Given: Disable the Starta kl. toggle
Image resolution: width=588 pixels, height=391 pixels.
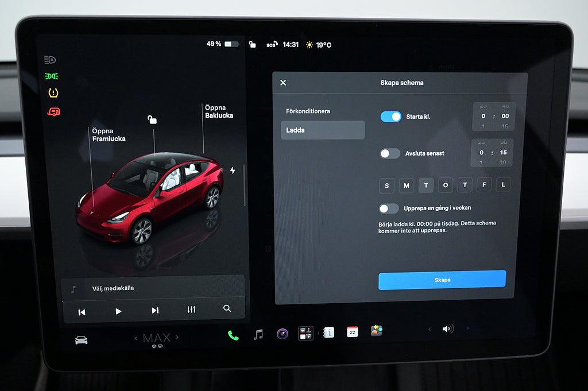Looking at the screenshot, I should (390, 117).
